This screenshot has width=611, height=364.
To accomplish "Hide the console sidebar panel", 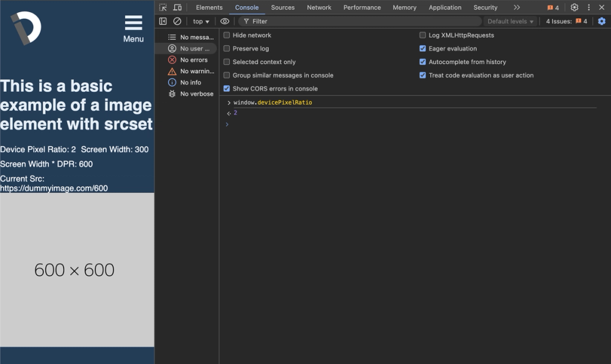I will tap(163, 21).
